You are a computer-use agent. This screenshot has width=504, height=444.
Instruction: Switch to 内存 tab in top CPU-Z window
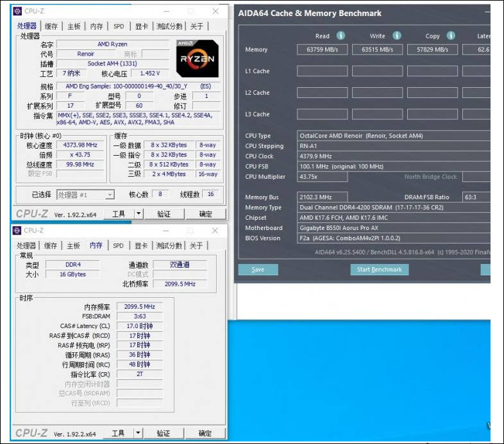click(x=96, y=26)
